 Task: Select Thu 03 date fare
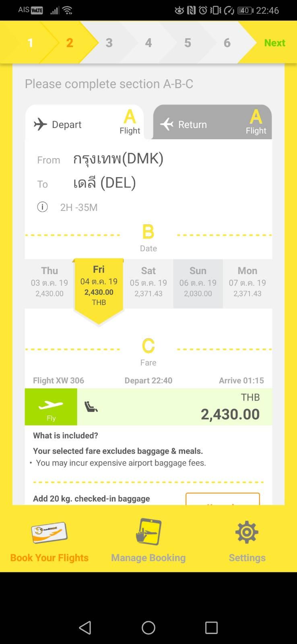click(49, 283)
